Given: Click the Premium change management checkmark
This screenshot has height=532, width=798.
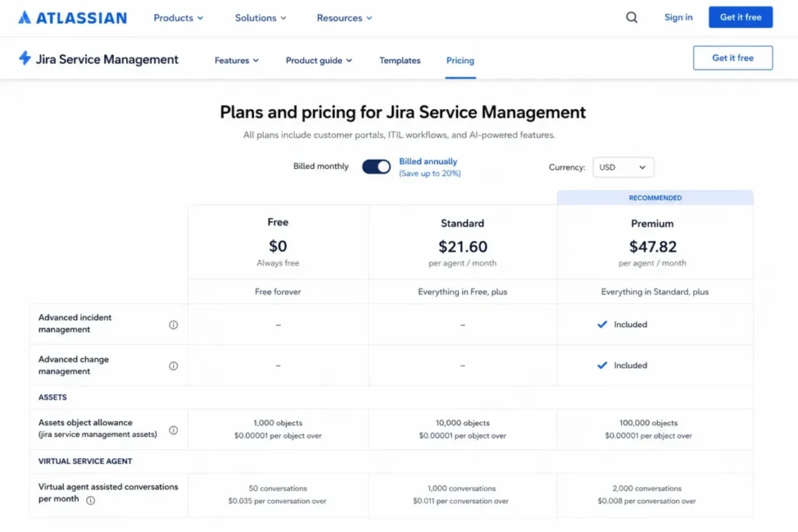Looking at the screenshot, I should coord(602,365).
